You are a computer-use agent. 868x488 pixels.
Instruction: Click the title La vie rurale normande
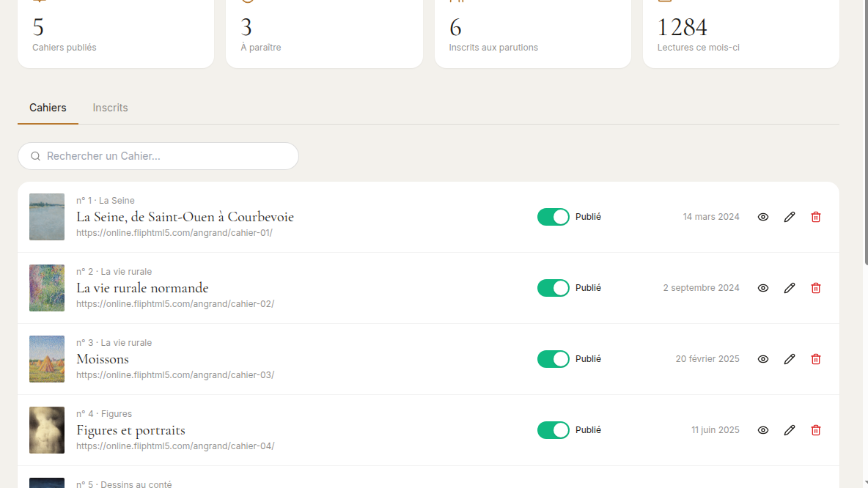coord(142,288)
